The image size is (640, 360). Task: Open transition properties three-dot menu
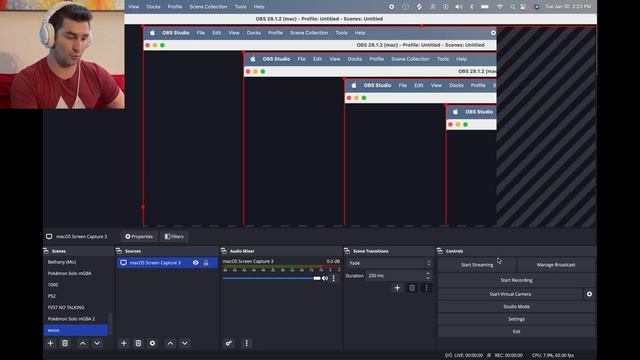[x=427, y=288]
